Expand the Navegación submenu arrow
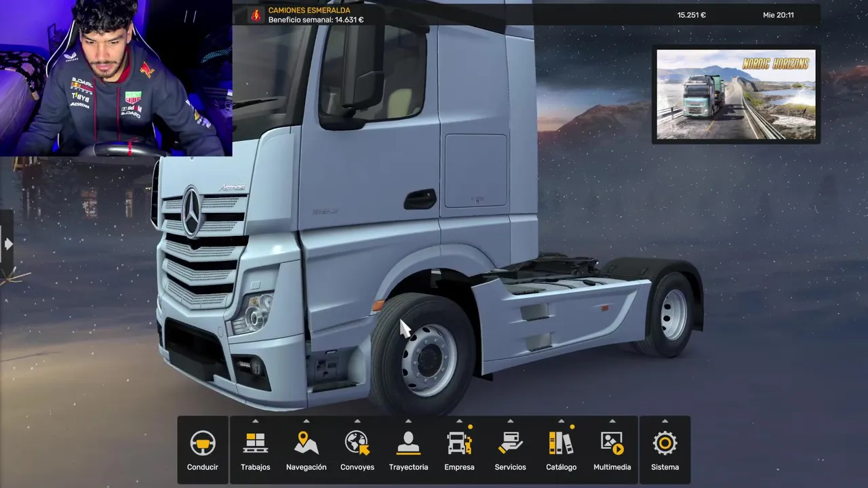This screenshot has height=488, width=868. click(307, 421)
